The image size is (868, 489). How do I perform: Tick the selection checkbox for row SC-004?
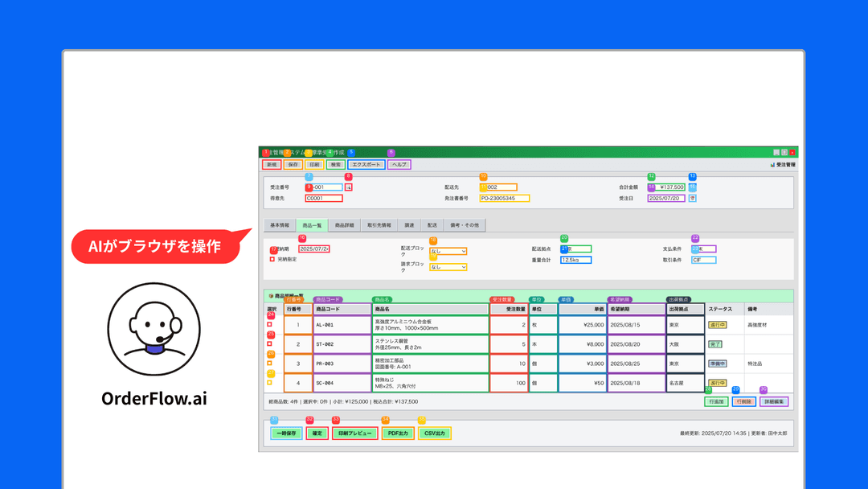pyautogui.click(x=269, y=383)
